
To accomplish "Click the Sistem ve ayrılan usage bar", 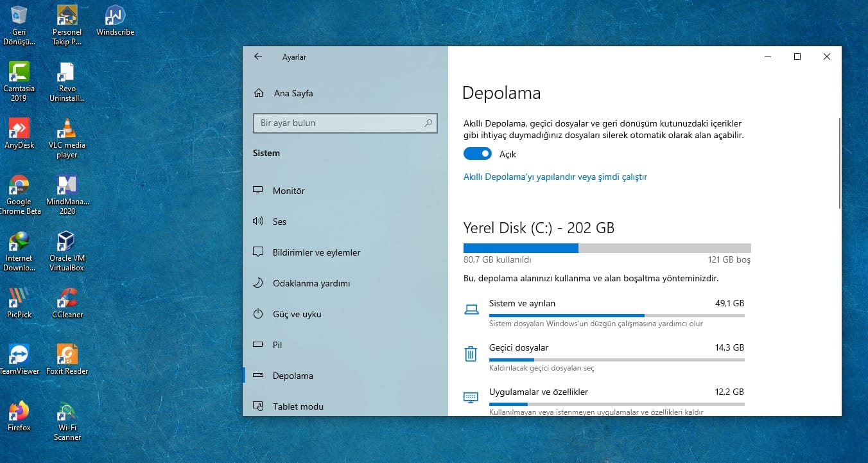I will coord(617,315).
